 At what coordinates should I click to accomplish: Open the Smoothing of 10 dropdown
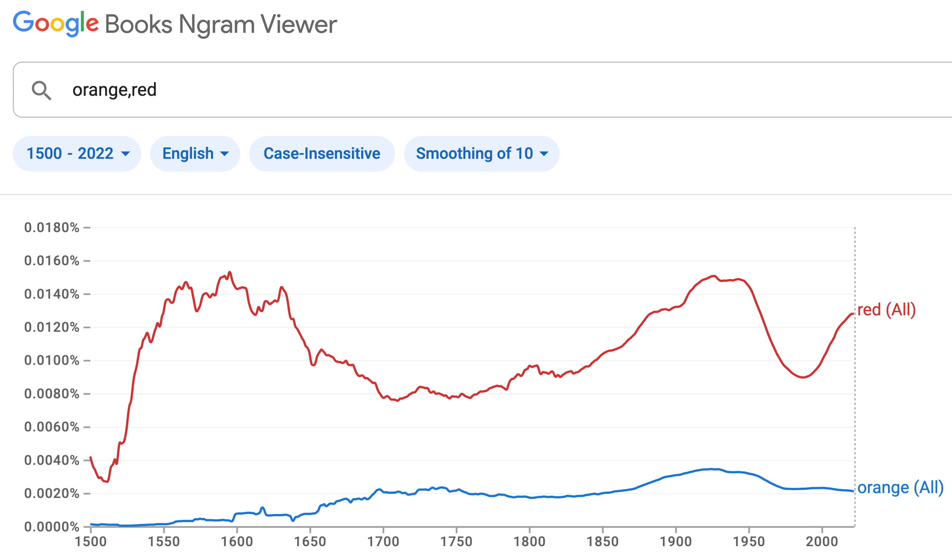click(x=482, y=153)
